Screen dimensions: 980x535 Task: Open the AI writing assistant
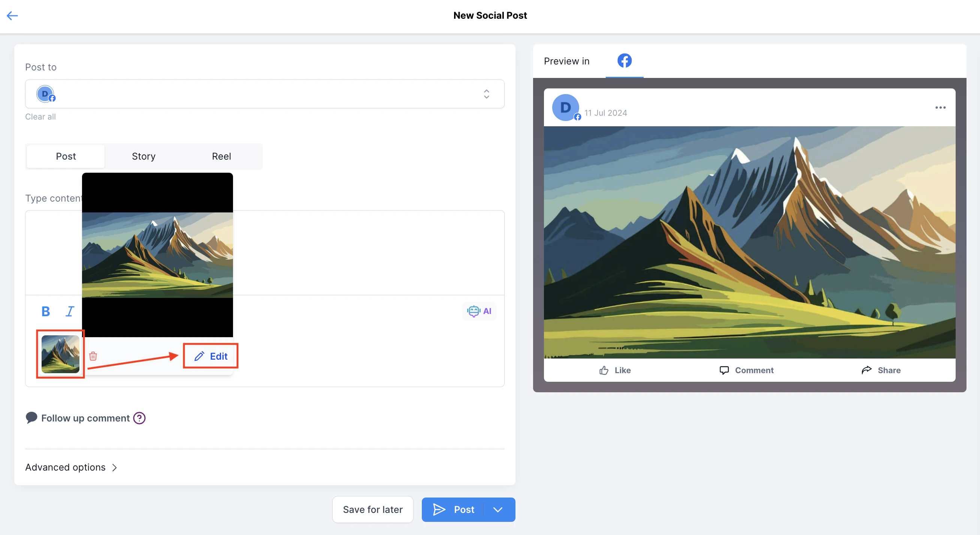pyautogui.click(x=479, y=311)
